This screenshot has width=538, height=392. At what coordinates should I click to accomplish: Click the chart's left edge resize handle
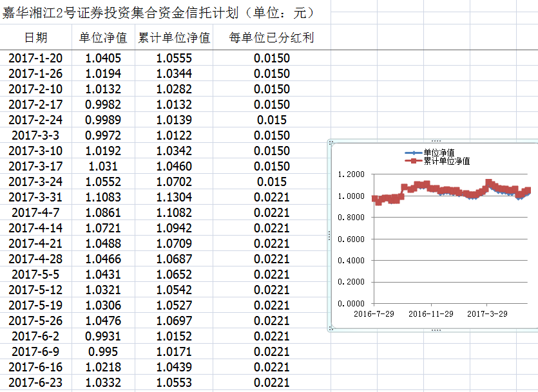329,236
